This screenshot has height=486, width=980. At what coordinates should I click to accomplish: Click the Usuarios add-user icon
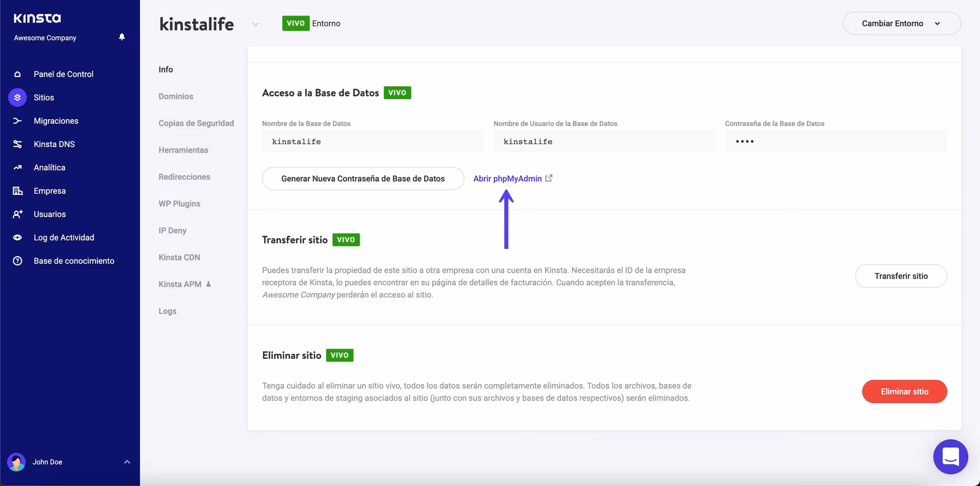tap(17, 214)
